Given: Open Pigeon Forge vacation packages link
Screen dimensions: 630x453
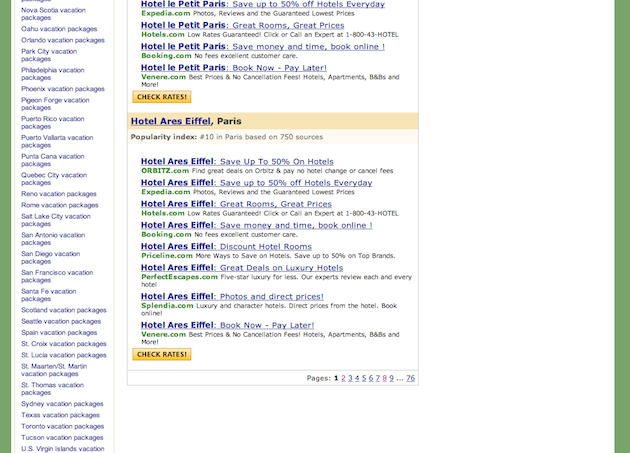Looking at the screenshot, I should point(55,104).
